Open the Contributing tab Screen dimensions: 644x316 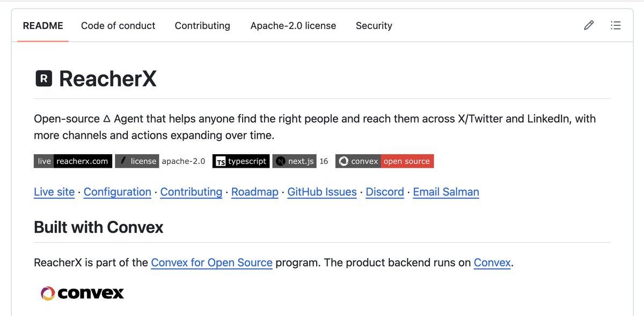click(202, 25)
